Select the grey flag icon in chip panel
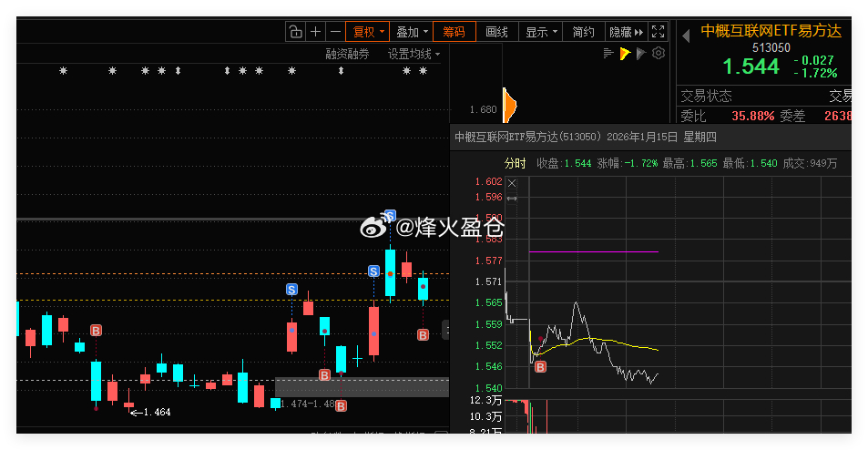 [641, 53]
